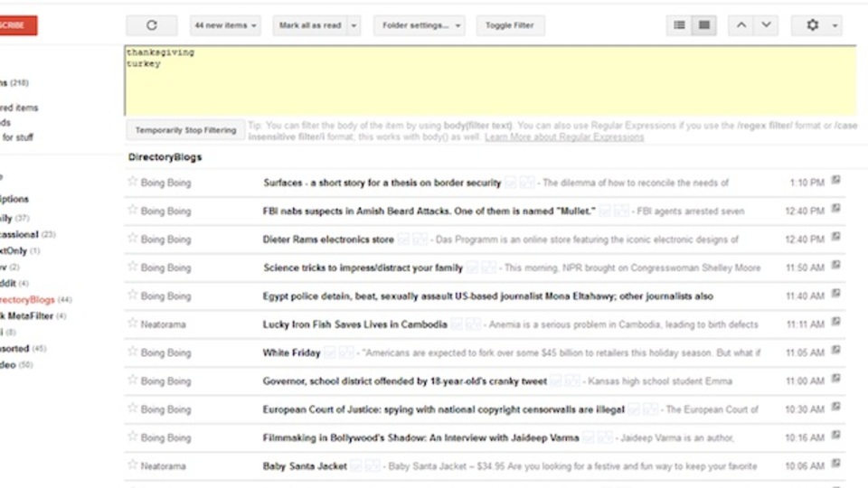Image resolution: width=868 pixels, height=488 pixels.
Task: Click the filter text box
Action: click(490, 80)
